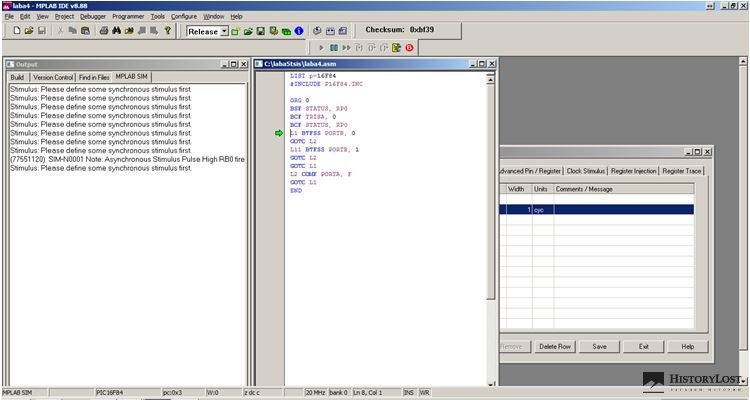Click the Save button in stimulus window
Viewport: 750px width, 400px height.
(599, 346)
